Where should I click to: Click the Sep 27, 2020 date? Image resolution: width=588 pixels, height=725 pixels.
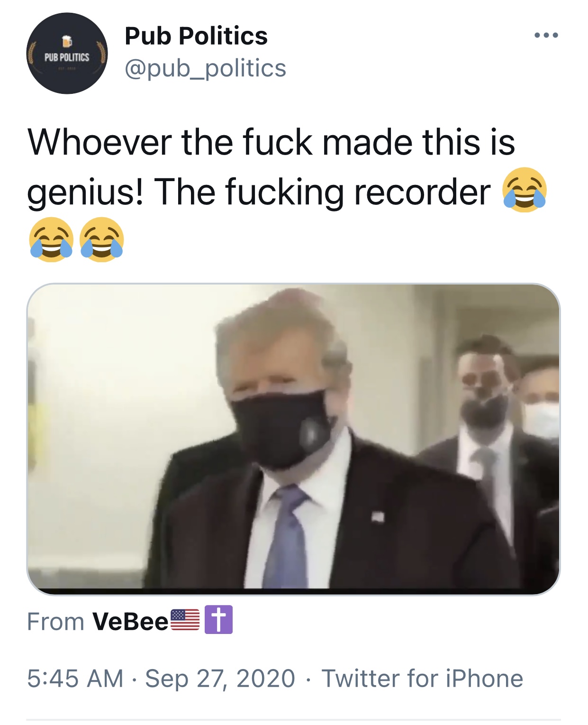pos(220,678)
